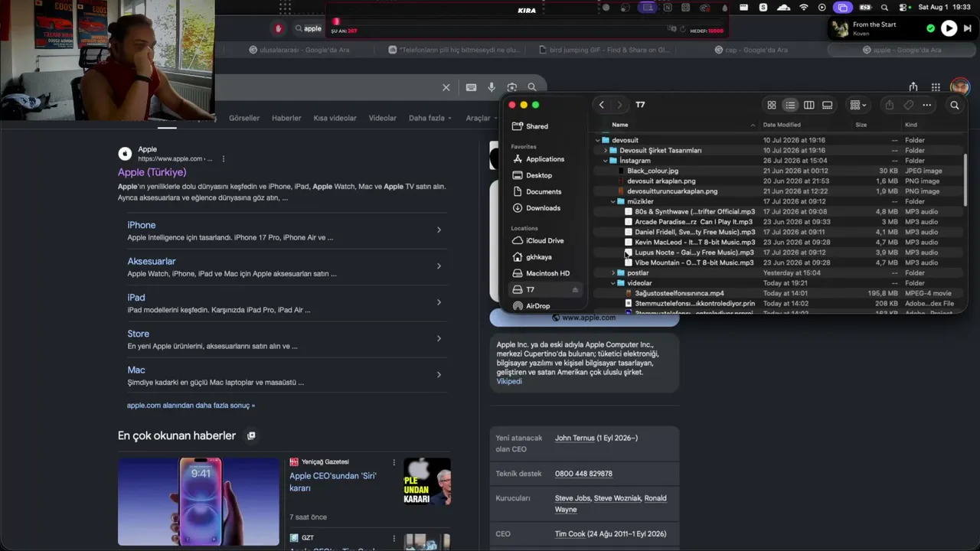980x551 pixels.
Task: Click Google search magnifier button
Action: (532, 87)
